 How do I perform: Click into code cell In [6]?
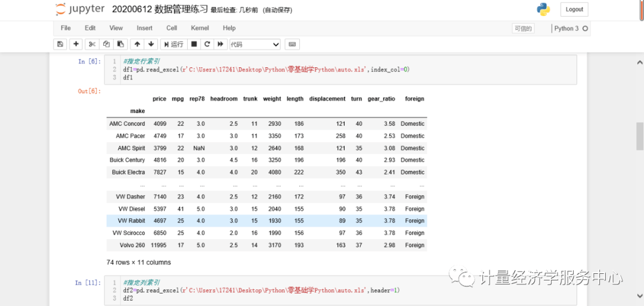[x=340, y=70]
